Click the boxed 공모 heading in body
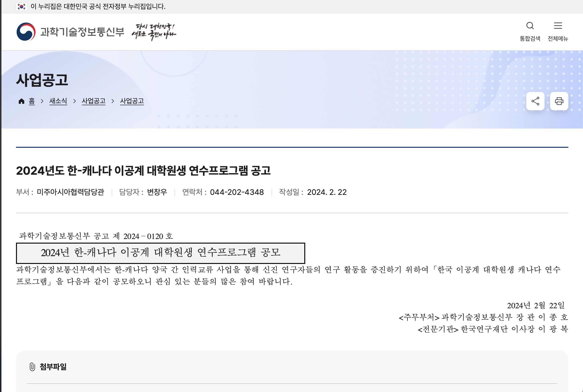This screenshot has height=392, width=583. (160, 253)
